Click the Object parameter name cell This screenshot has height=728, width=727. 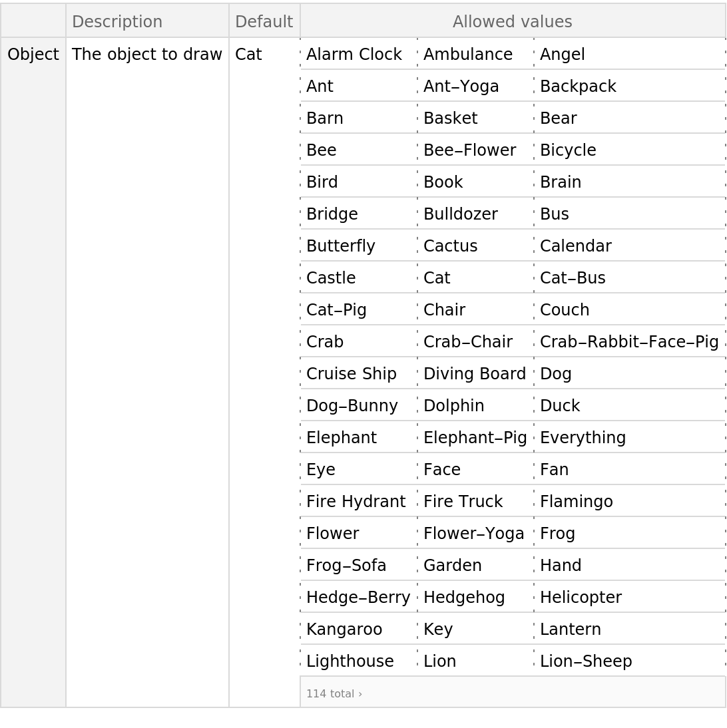(x=33, y=54)
